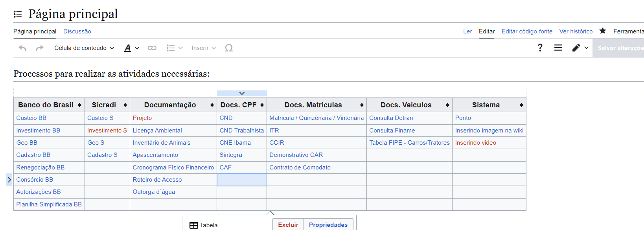Select the empty cell below CAF
The width and height of the screenshot is (644, 230).
click(x=242, y=180)
